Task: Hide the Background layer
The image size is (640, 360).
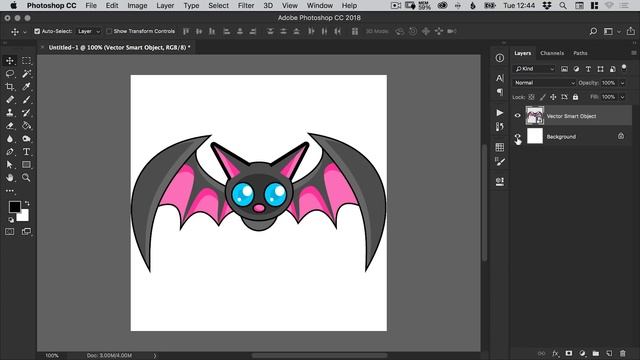Action: click(518, 136)
